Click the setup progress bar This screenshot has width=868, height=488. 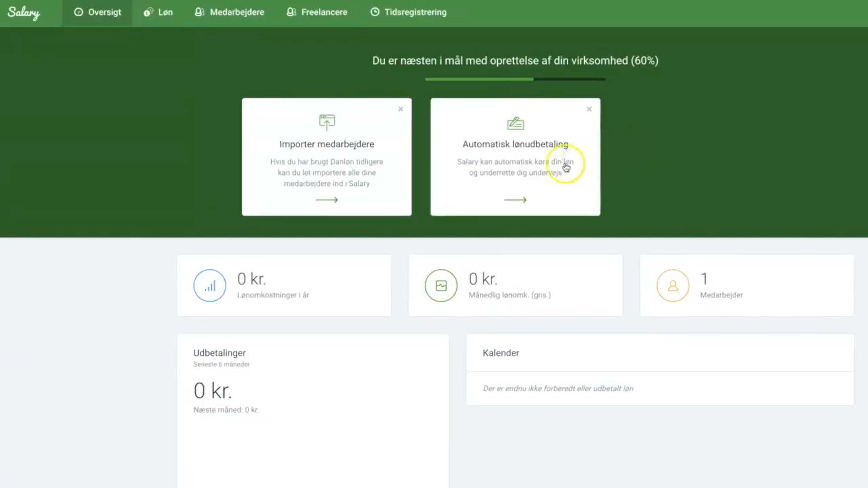click(515, 79)
